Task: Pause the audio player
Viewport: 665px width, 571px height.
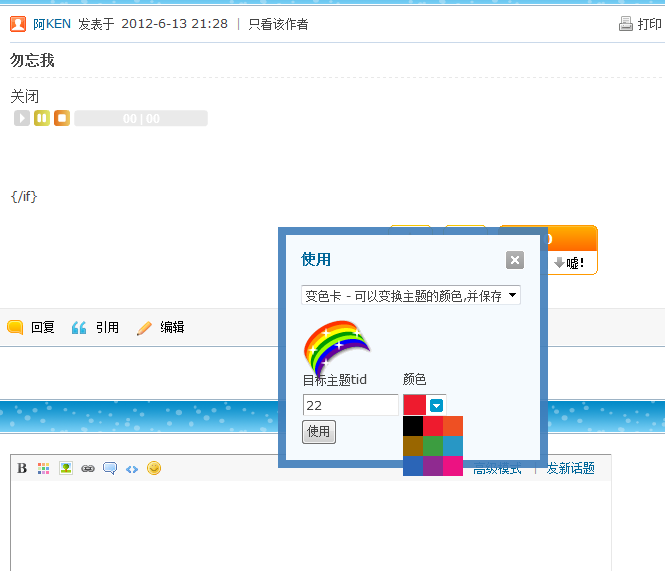Action: click(42, 118)
